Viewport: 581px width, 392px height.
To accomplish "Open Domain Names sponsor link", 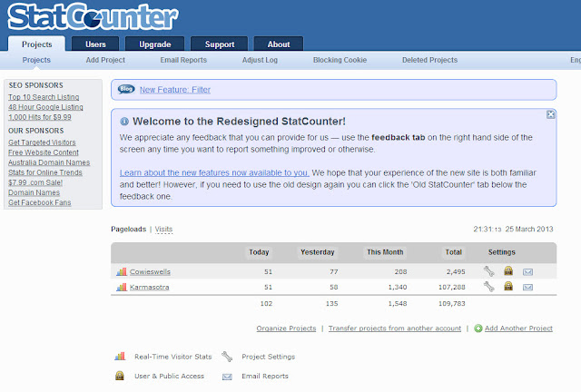I will (x=34, y=192).
